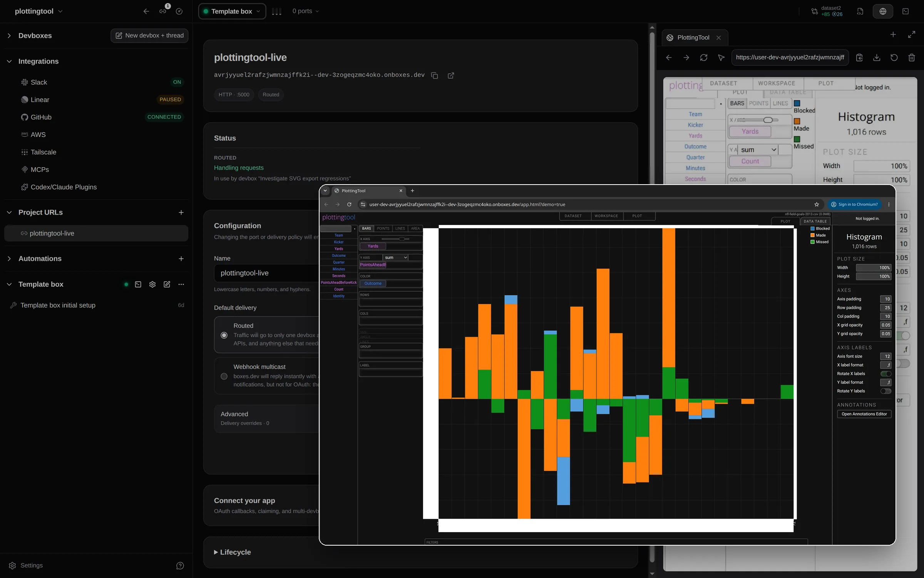Image resolution: width=924 pixels, height=578 pixels.
Task: Enable Rotate Y labels switch
Action: click(885, 391)
